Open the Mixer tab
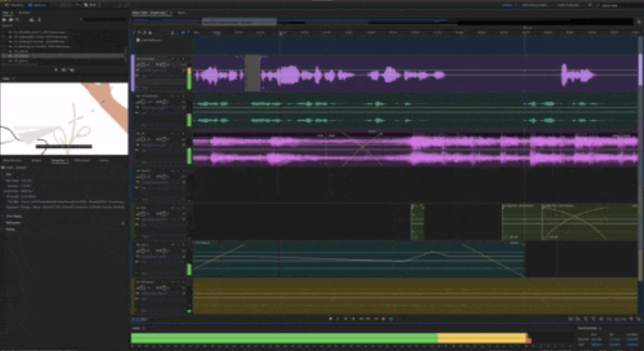Screen dimensions: 644x351 click(x=181, y=13)
